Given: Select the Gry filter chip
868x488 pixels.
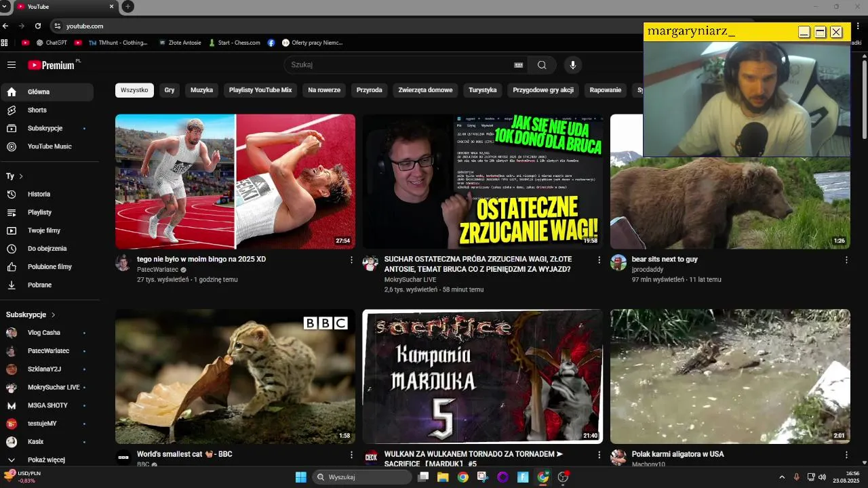Looking at the screenshot, I should coord(170,90).
